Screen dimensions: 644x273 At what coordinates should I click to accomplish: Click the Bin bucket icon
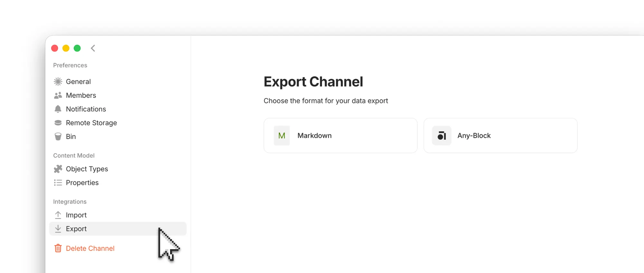coord(58,136)
